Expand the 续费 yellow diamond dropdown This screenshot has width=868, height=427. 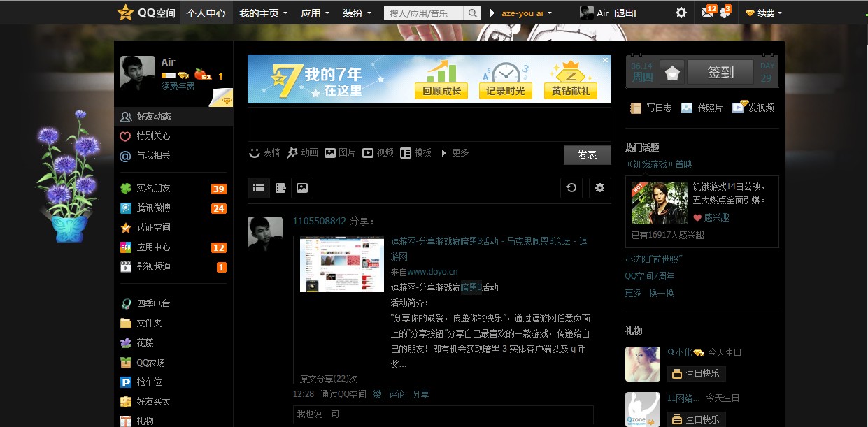click(764, 13)
